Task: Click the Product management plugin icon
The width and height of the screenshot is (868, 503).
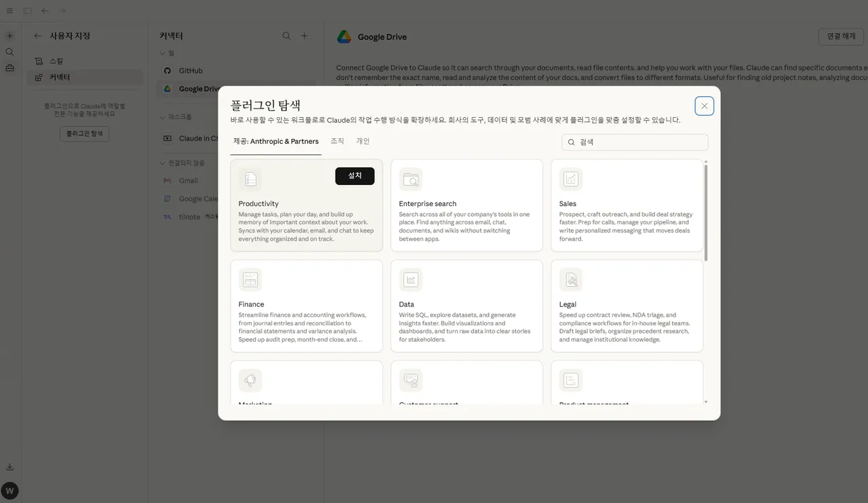Action: coord(571,380)
